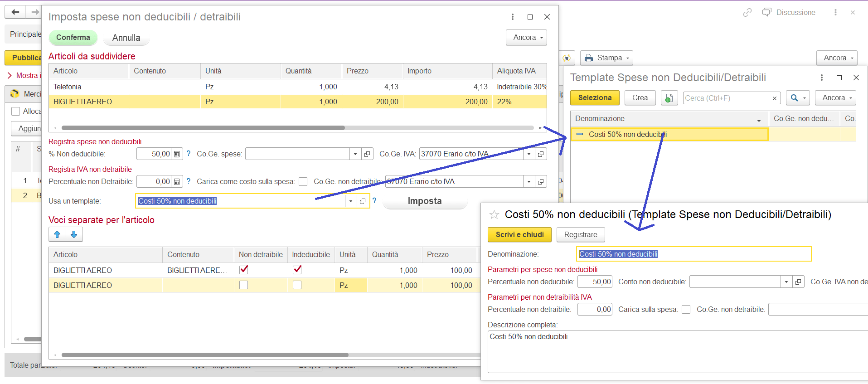Click the copy-create icon next to Crea

669,98
